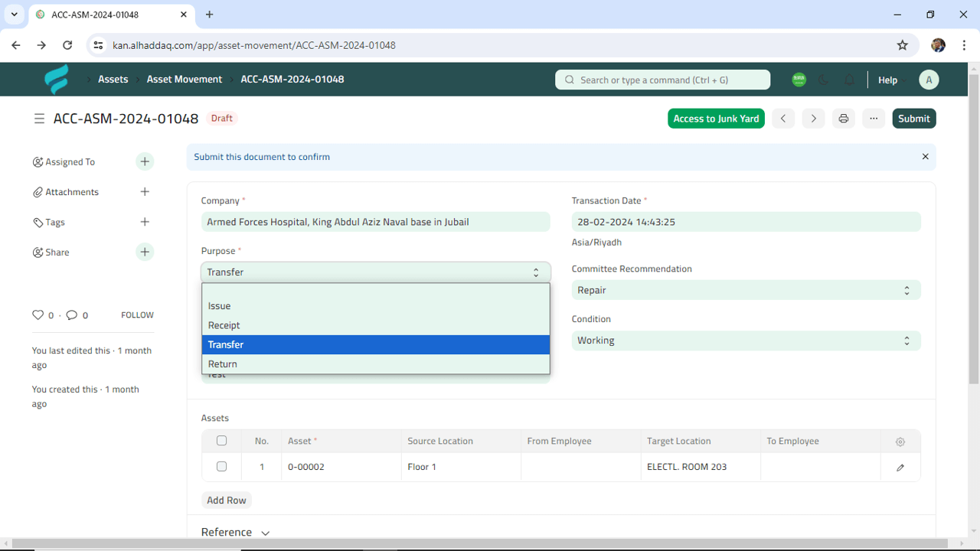The height and width of the screenshot is (551, 980).
Task: Go to previous document arrow
Action: 783,119
